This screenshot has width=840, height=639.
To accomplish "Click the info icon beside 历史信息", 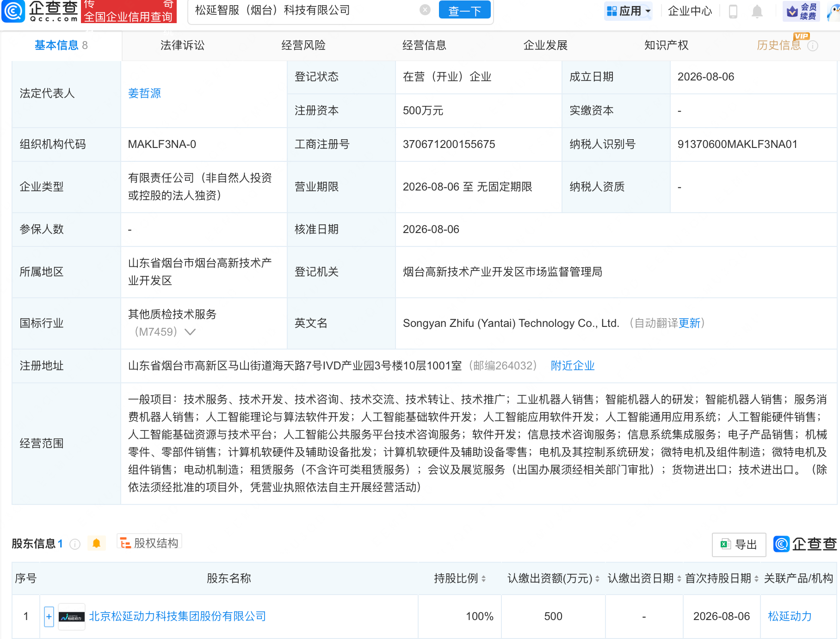I will click(x=813, y=46).
